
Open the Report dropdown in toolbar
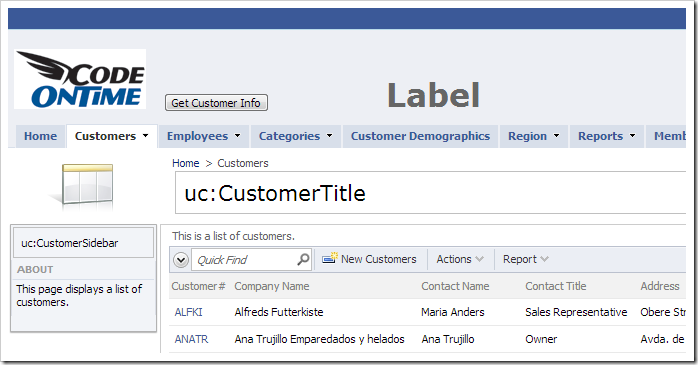click(526, 259)
